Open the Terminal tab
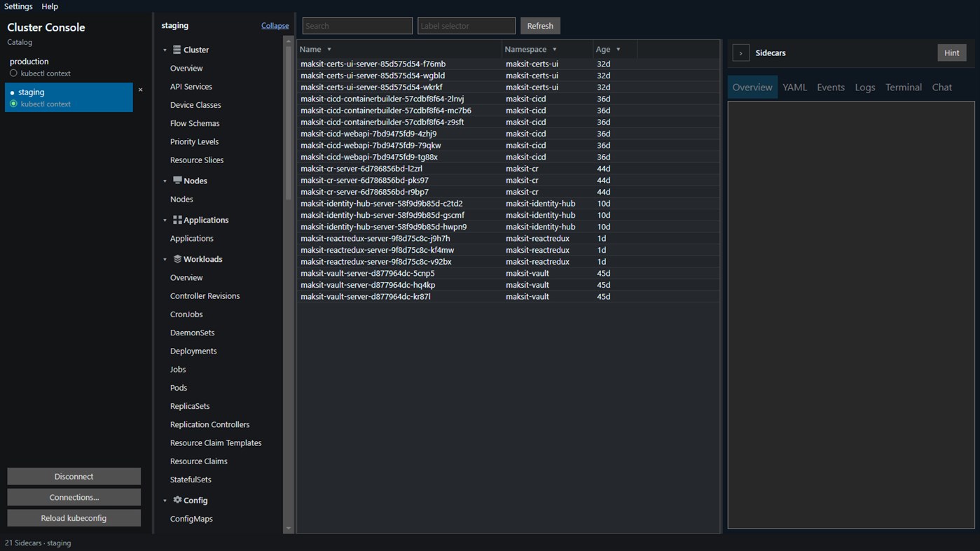Screen dimensions: 980x551 coord(904,88)
